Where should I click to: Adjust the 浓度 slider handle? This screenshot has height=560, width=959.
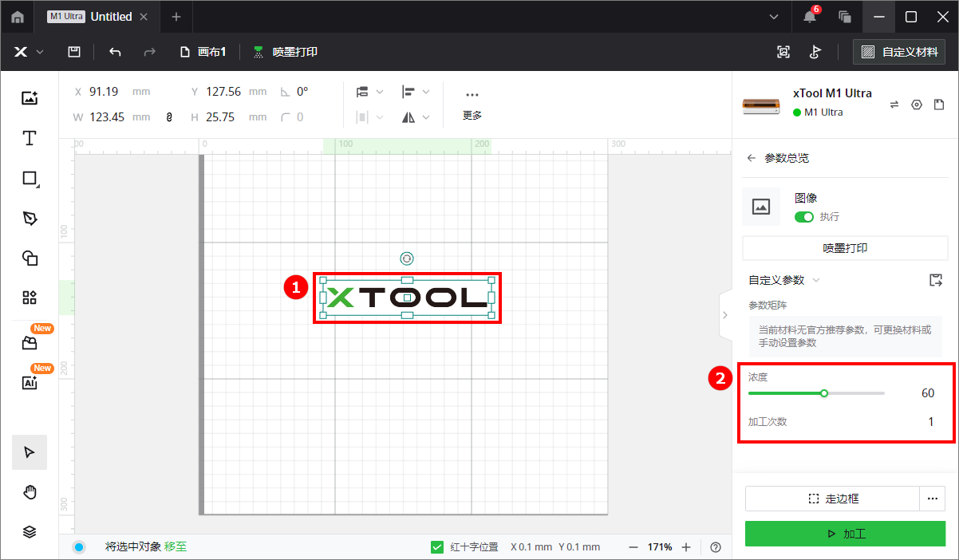pos(824,393)
